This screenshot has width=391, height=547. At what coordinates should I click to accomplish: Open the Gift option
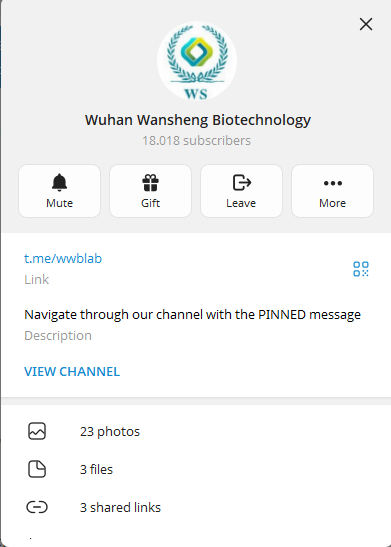(150, 191)
